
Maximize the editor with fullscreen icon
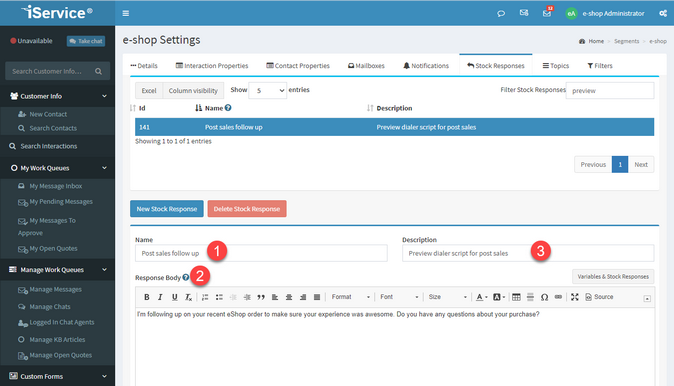tap(574, 297)
